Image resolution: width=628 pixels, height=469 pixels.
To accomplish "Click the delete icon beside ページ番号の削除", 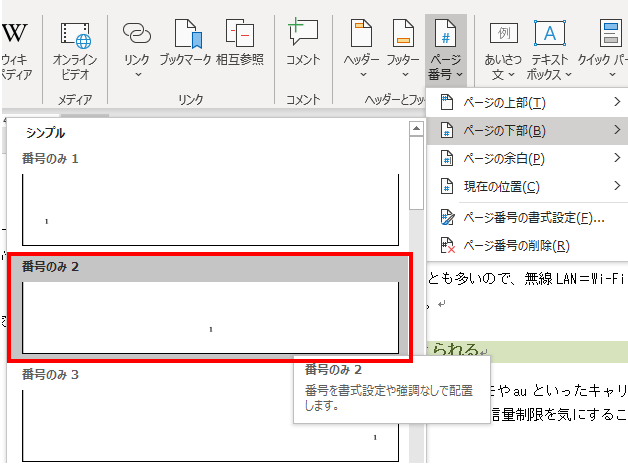I will (x=447, y=245).
